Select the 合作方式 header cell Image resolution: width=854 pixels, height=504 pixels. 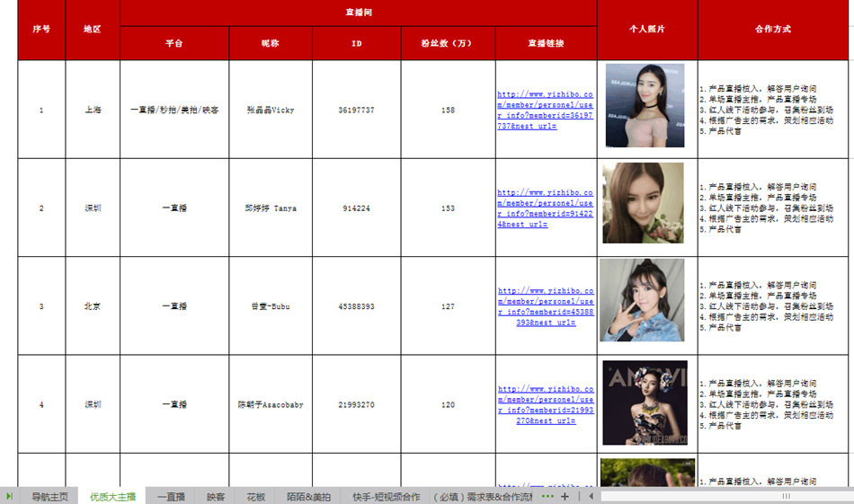[773, 30]
